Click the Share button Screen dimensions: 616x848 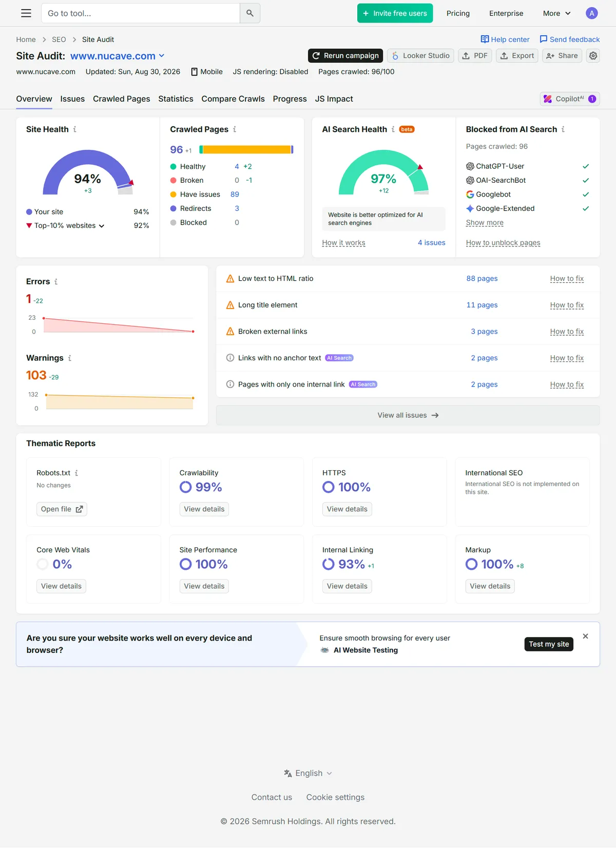[562, 55]
